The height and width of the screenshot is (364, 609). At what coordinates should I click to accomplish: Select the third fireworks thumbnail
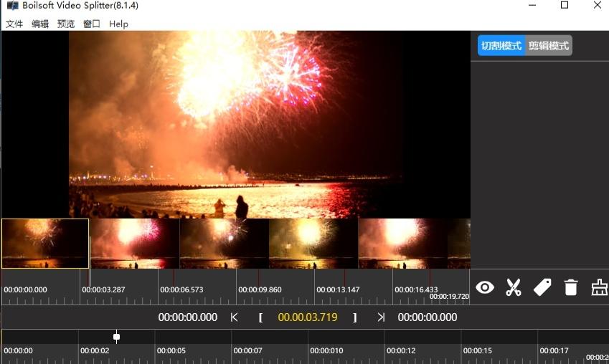coord(224,244)
